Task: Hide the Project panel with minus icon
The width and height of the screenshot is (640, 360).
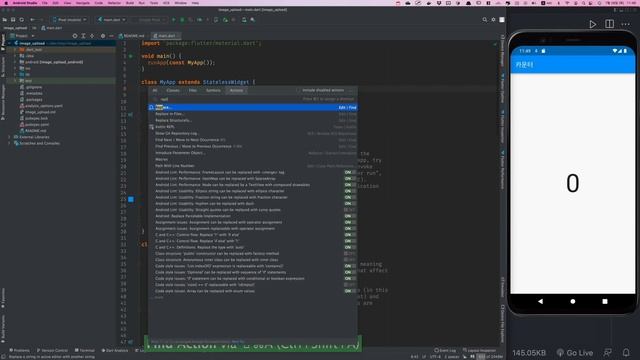Action: pos(111,36)
